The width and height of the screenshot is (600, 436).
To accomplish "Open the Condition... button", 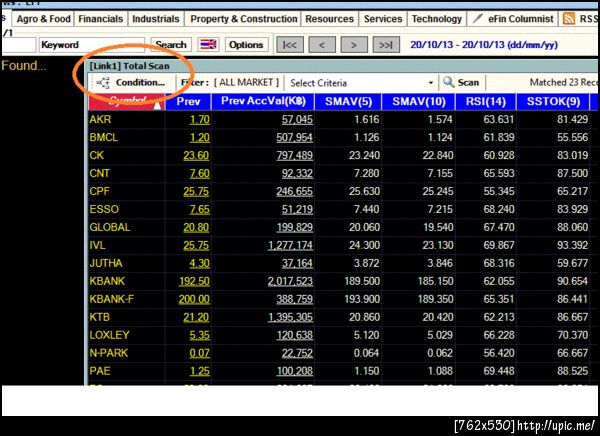I will [x=131, y=83].
